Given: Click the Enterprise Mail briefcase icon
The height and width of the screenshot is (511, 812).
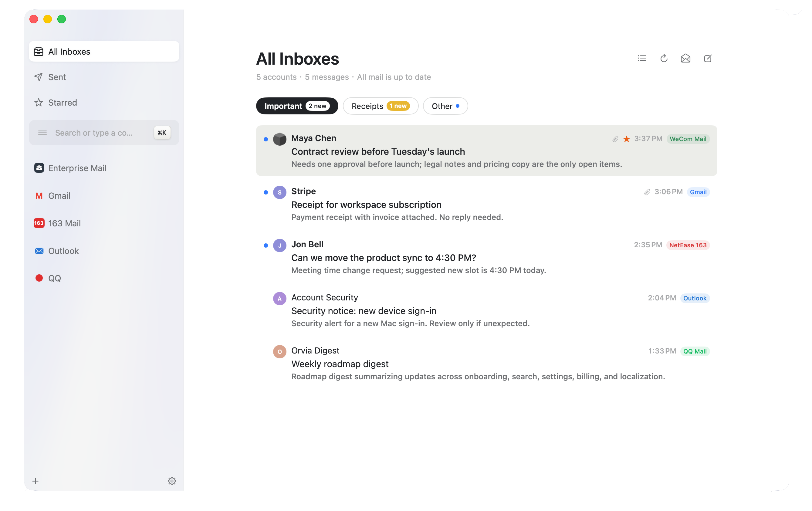Looking at the screenshot, I should pos(39,168).
